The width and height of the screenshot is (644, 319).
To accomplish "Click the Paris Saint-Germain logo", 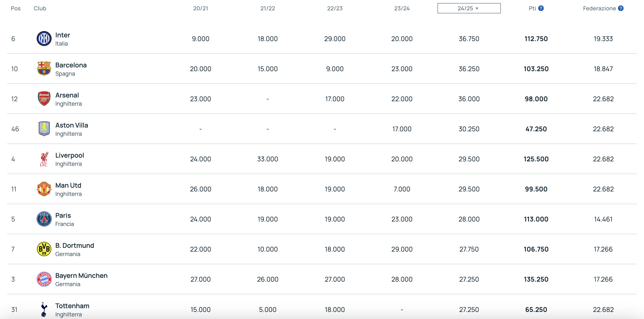I will pyautogui.click(x=44, y=219).
